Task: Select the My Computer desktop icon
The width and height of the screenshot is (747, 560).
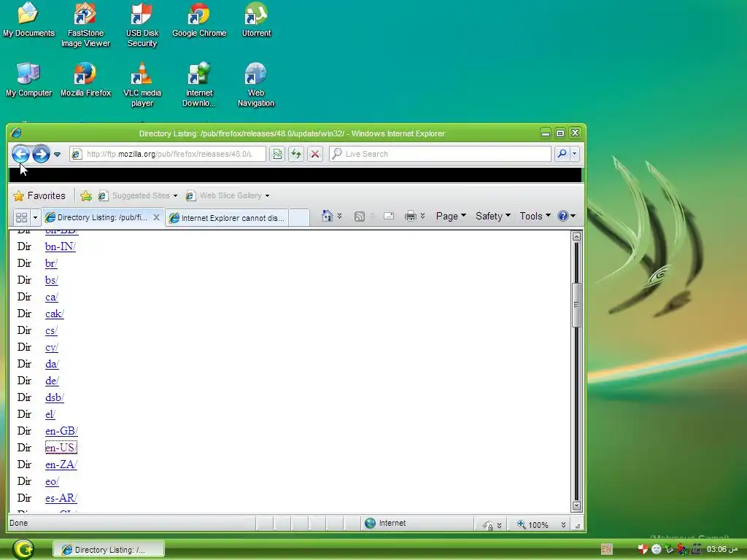Action: 28,80
